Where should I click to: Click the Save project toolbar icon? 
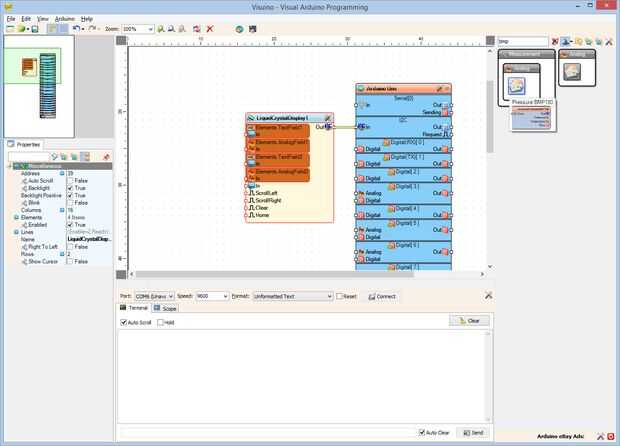(x=35, y=29)
